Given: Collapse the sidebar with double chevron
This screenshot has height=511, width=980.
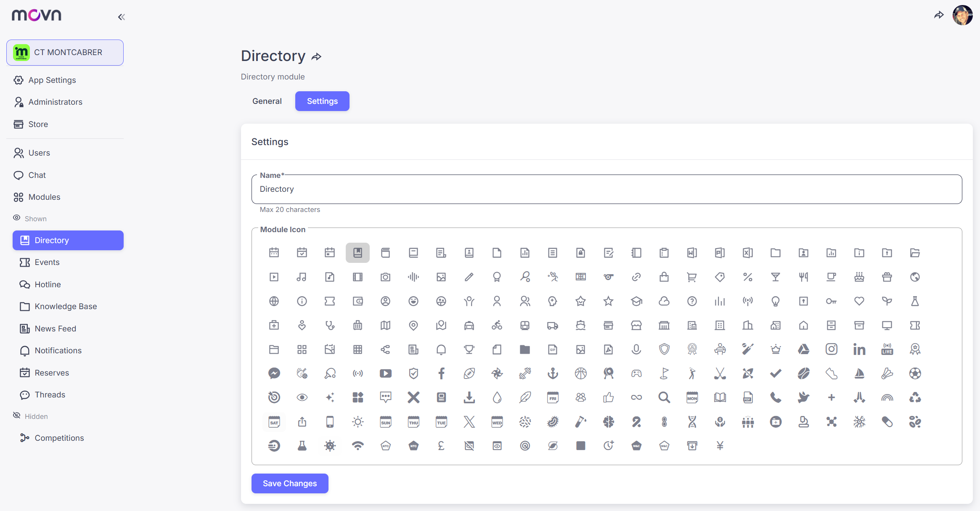Looking at the screenshot, I should 121,17.
